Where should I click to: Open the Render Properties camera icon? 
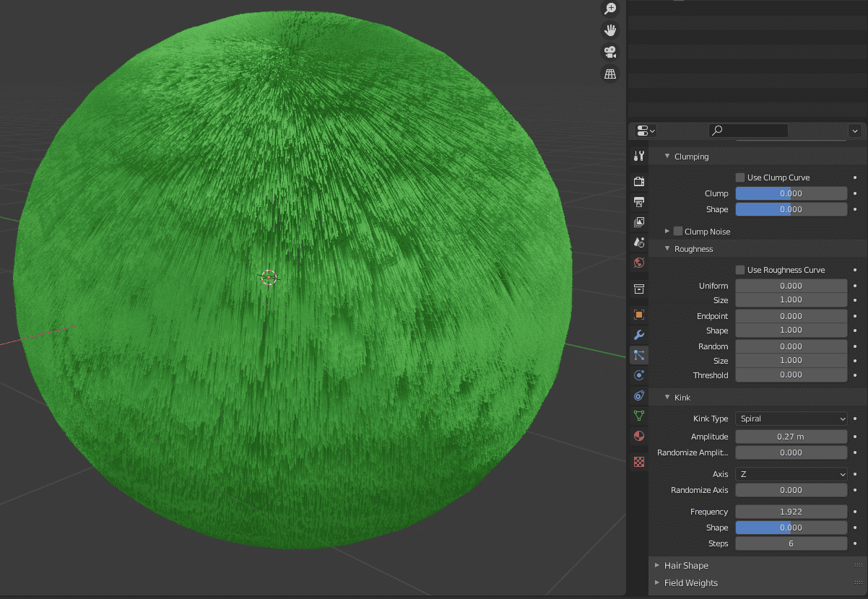638,181
